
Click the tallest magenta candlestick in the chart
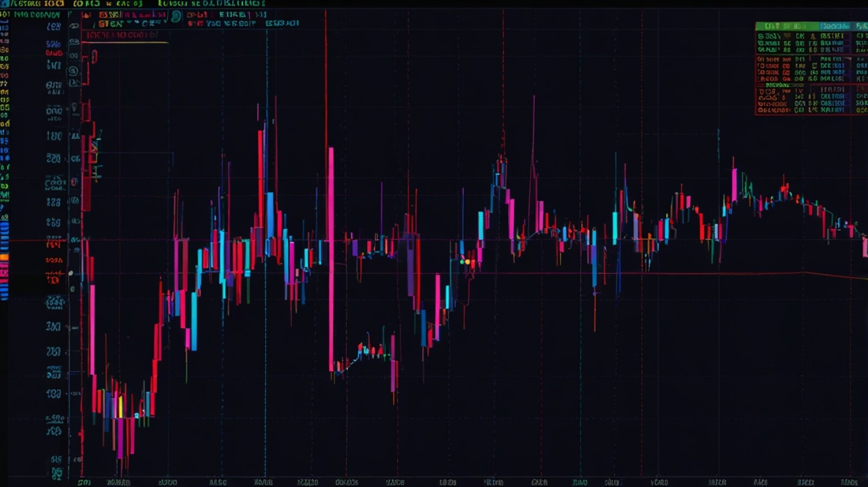pyautogui.click(x=331, y=259)
